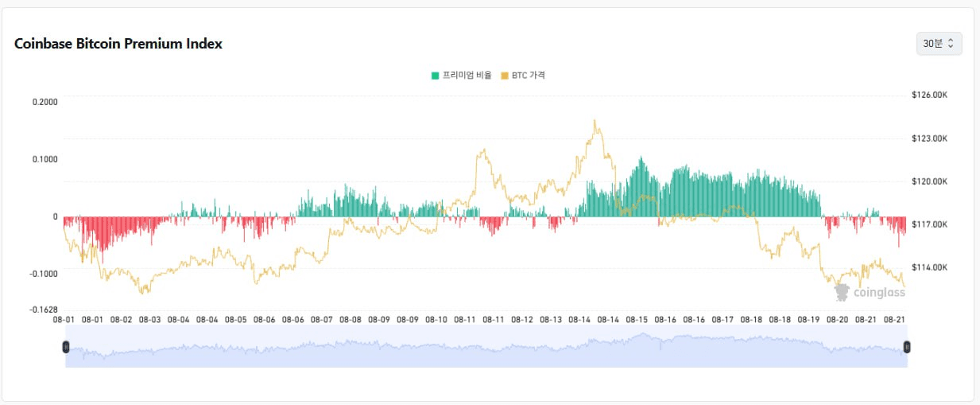Screen dimensions: 980x405
Task: Click the 08-19 date label
Action: pos(808,320)
